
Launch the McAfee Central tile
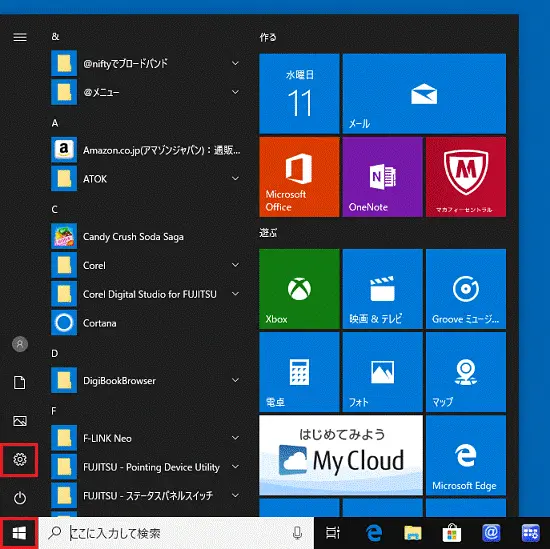[466, 177]
